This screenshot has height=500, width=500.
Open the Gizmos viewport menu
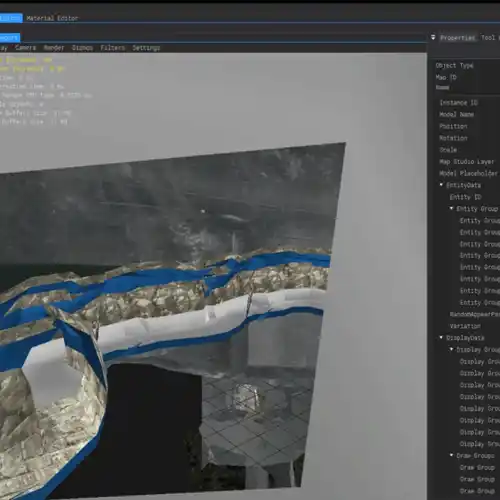coord(82,48)
